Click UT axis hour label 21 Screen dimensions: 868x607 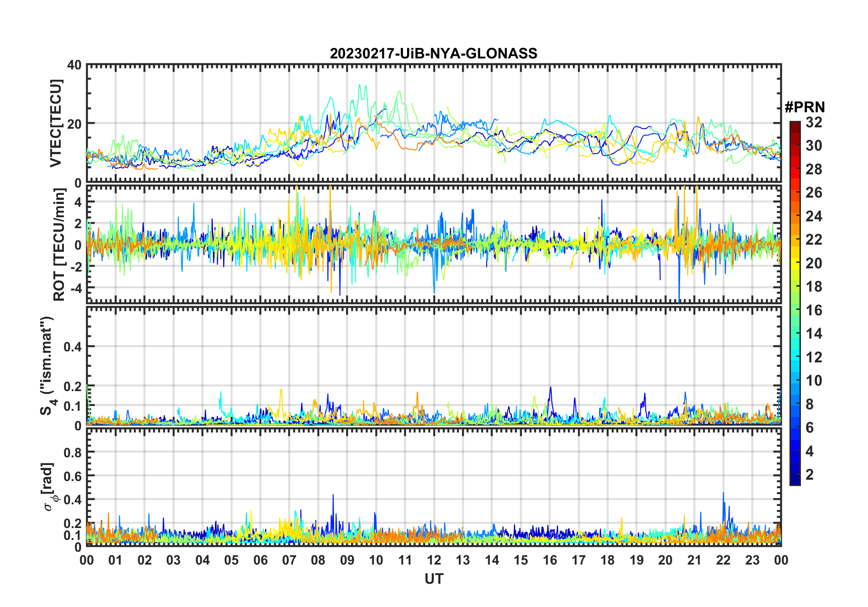pyautogui.click(x=695, y=560)
